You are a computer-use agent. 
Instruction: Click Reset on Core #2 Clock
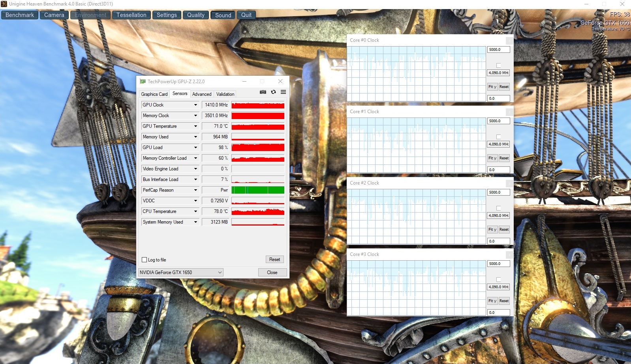tap(504, 230)
